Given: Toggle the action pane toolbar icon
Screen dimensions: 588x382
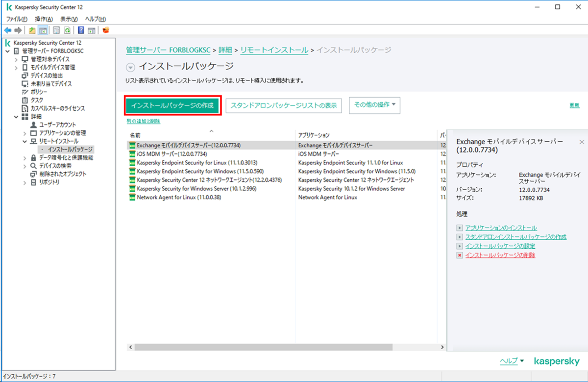Looking at the screenshot, I should pos(91,30).
